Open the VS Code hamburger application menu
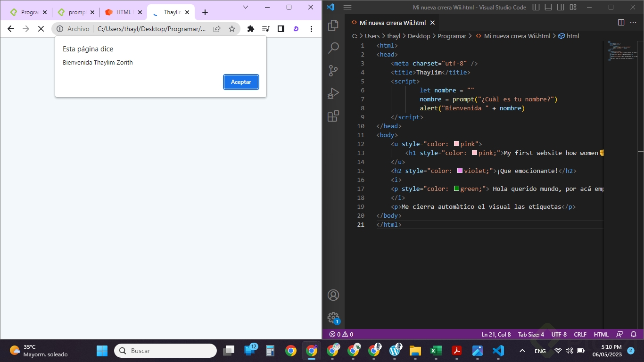 point(347,7)
